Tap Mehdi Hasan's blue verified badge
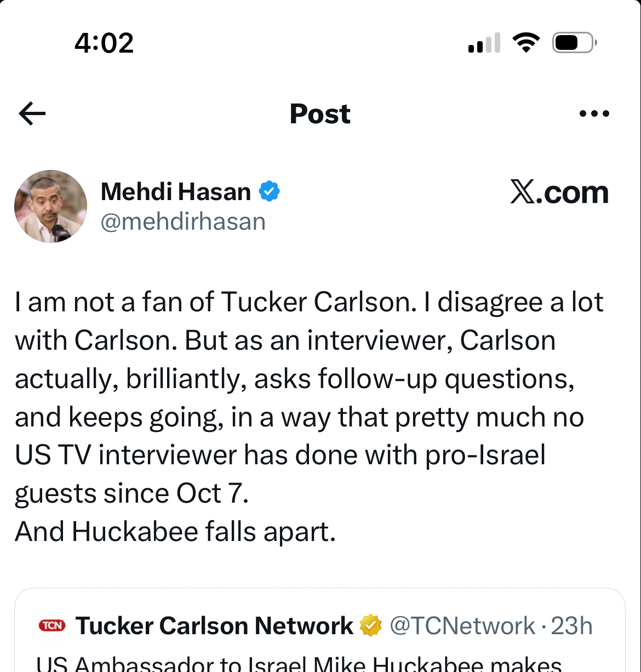This screenshot has height=672, width=641. click(x=269, y=191)
